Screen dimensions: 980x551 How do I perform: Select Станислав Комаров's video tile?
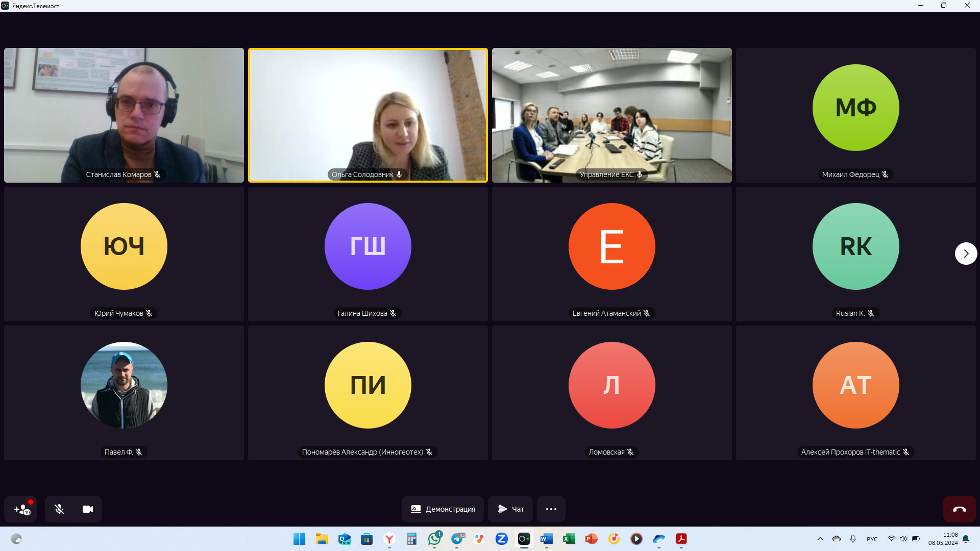124,115
